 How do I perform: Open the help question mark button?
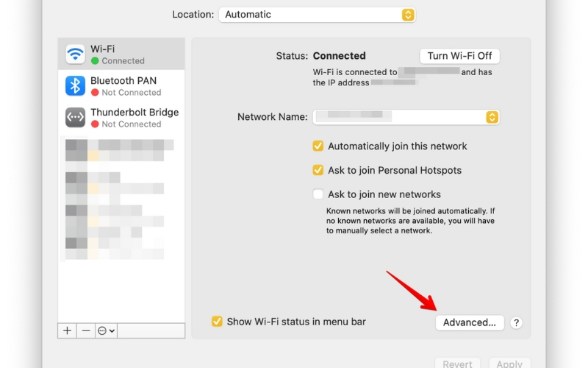click(x=516, y=322)
